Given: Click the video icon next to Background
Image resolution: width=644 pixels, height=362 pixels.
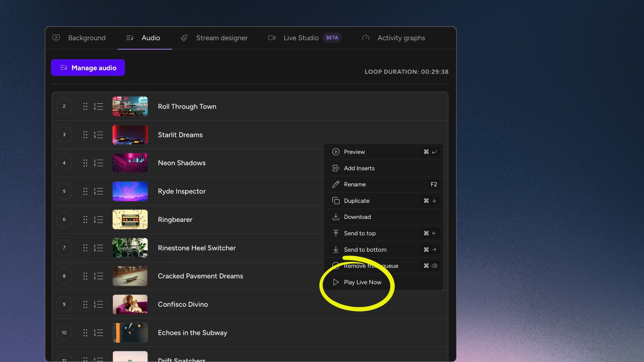Looking at the screenshot, I should pyautogui.click(x=56, y=38).
